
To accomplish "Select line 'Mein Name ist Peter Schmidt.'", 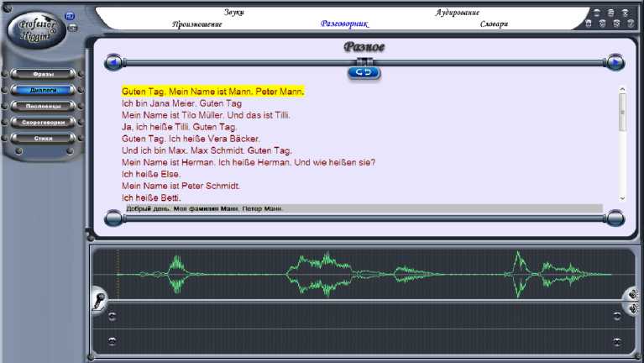I will tap(181, 186).
